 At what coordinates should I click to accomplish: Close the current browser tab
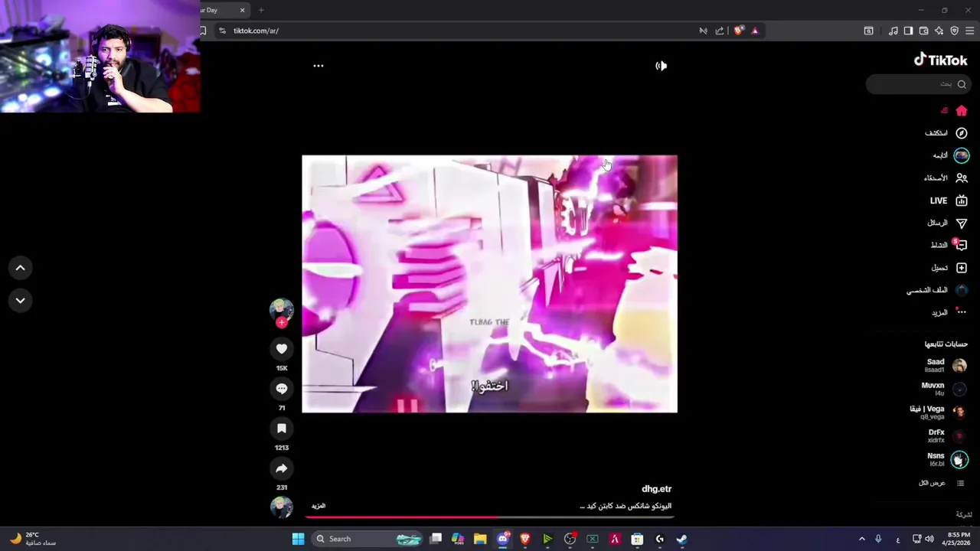tap(242, 10)
